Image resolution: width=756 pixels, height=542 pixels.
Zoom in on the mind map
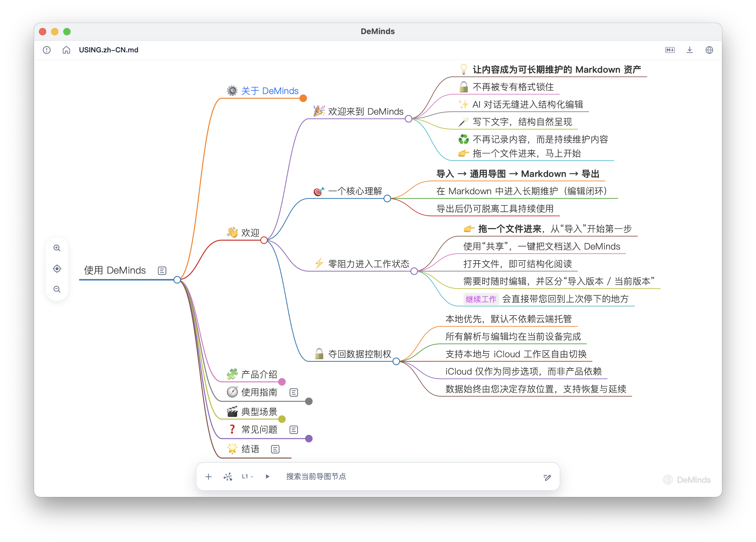pyautogui.click(x=57, y=248)
